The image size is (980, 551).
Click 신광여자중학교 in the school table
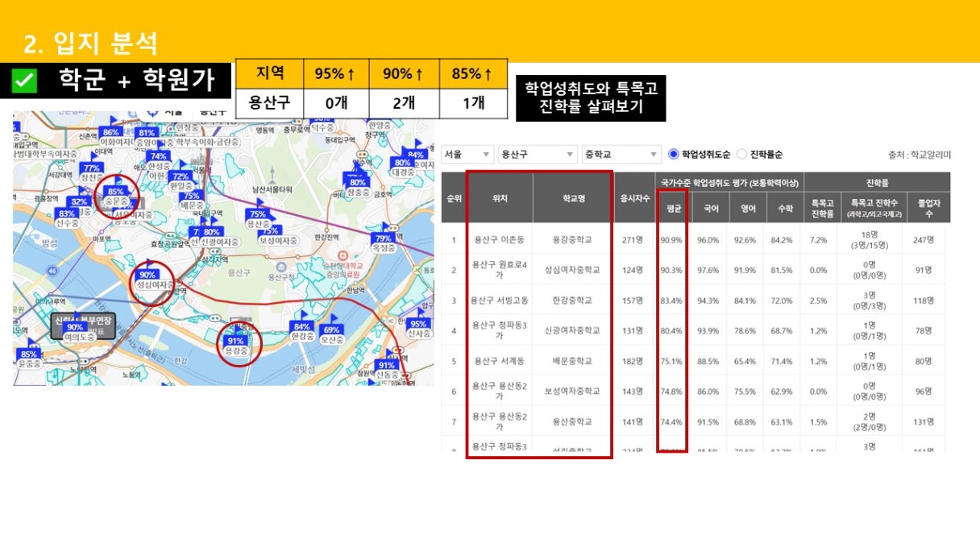(572, 330)
